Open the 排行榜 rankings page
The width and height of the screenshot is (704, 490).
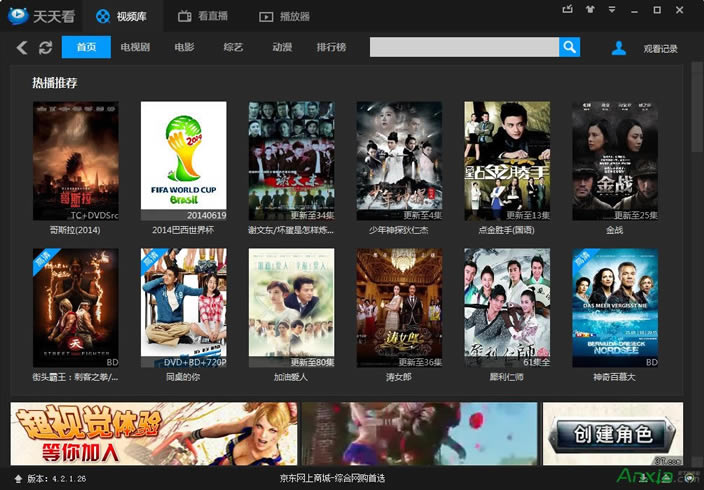[x=331, y=48]
